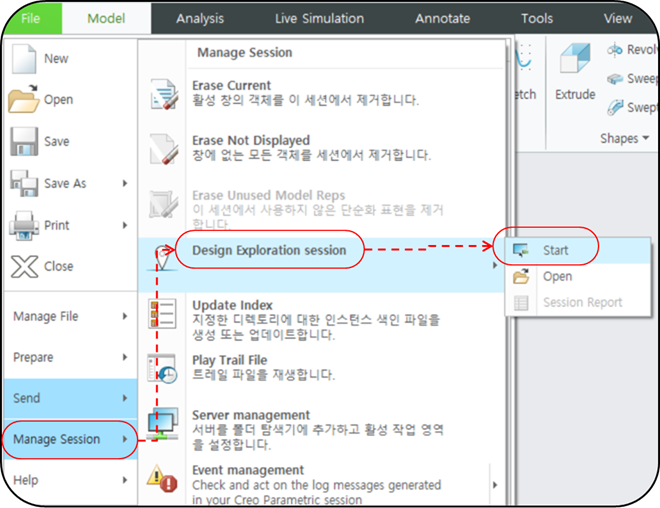Click the Revolve tool icon
Viewport: 660px width, 508px height.
615,50
